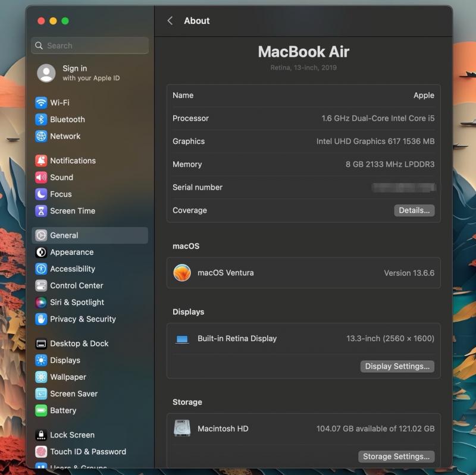This screenshot has height=475, width=476.
Task: Click the About page title
Action: 197,21
